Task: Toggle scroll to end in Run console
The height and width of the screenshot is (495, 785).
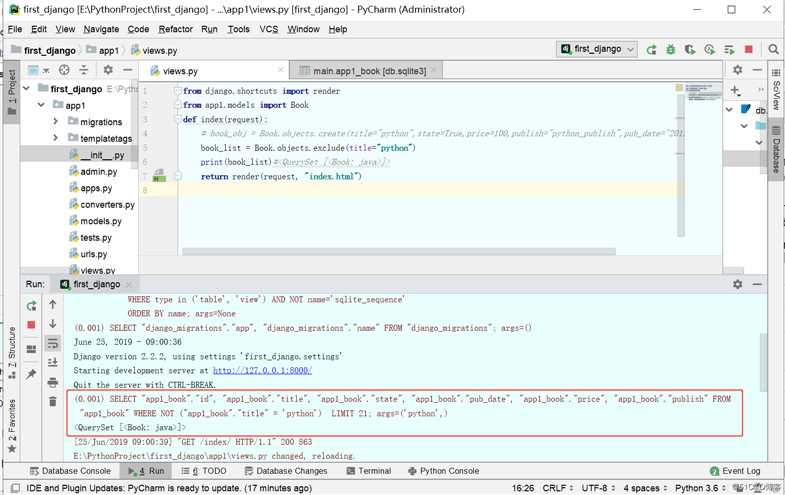Action: point(53,362)
